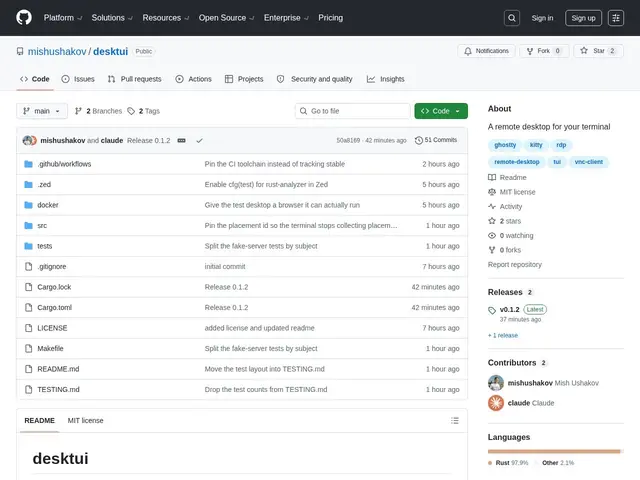Image resolution: width=640 pixels, height=480 pixels.
Task: View the 0 forks link
Action: coord(504,250)
